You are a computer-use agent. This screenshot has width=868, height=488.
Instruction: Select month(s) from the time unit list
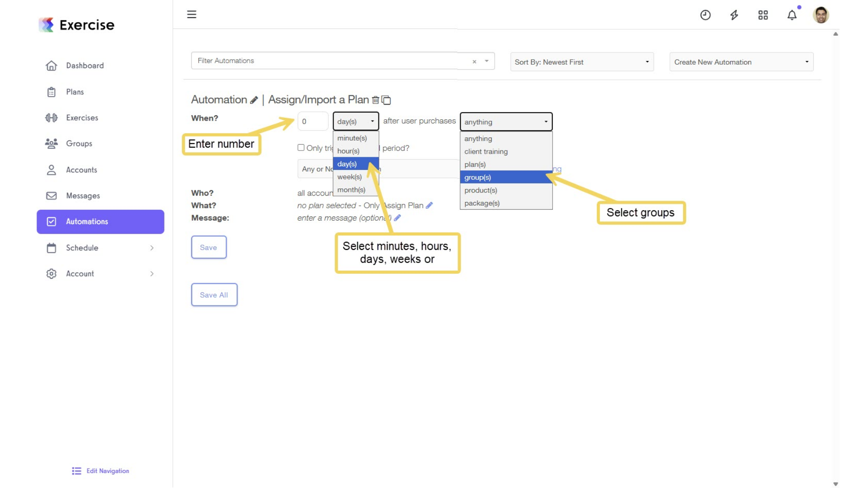tap(356, 190)
